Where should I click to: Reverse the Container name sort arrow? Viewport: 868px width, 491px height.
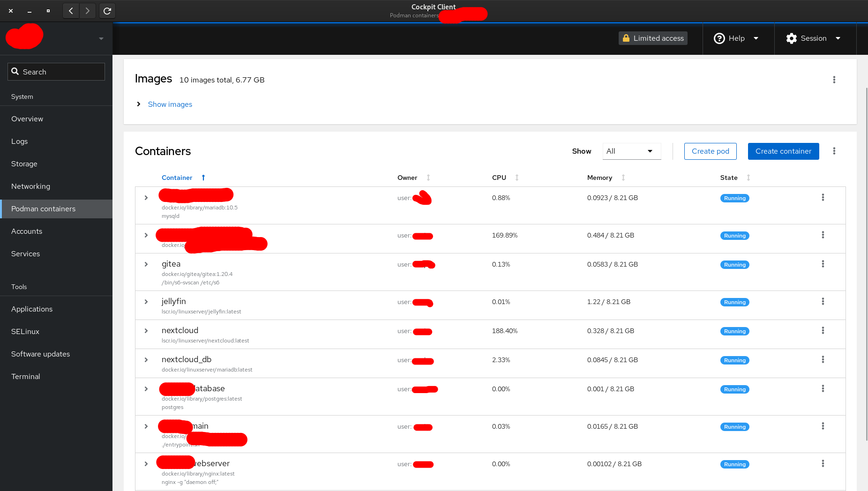203,178
